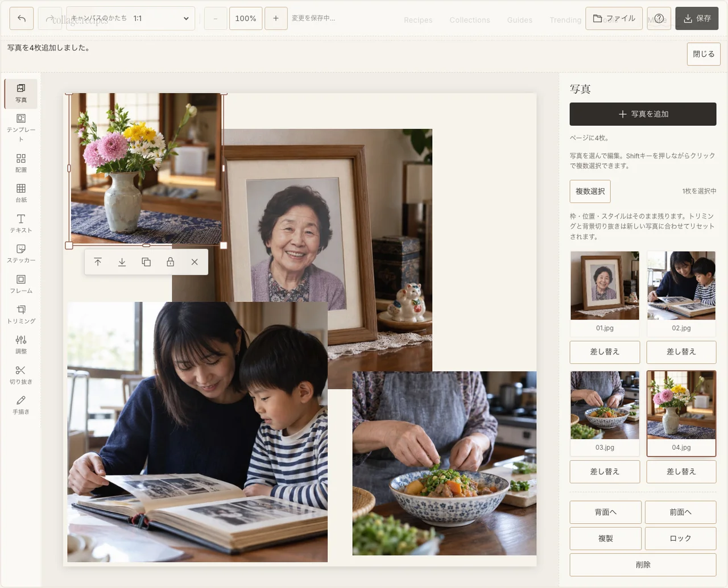Click the 複製 duplicate panel button
The height and width of the screenshot is (588, 728).
click(606, 539)
